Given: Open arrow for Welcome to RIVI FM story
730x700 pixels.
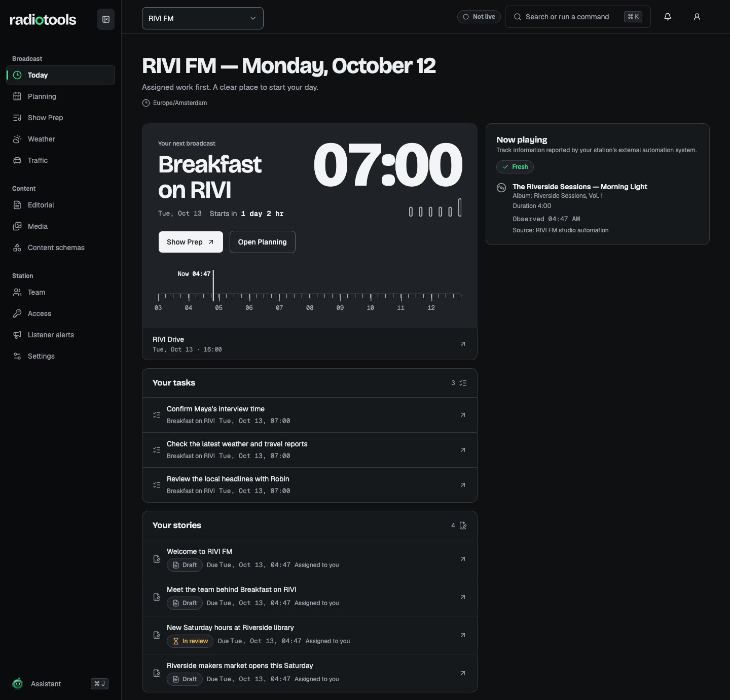Looking at the screenshot, I should click(x=463, y=559).
